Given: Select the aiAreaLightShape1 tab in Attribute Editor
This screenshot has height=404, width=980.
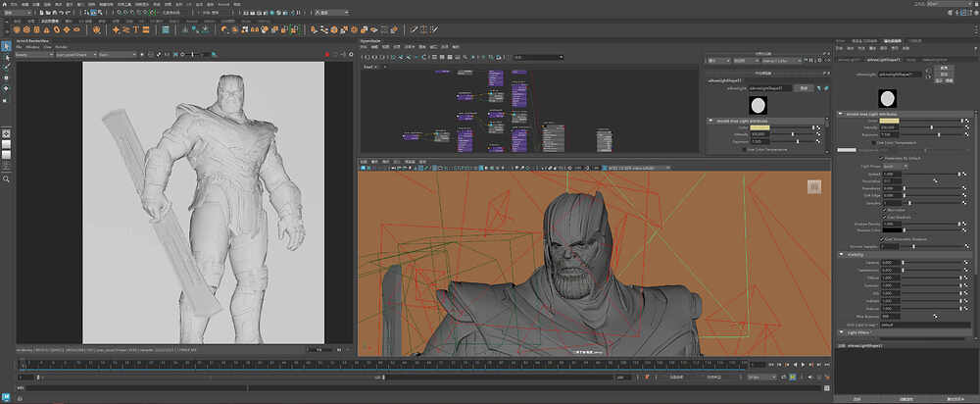Looking at the screenshot, I should (884, 60).
